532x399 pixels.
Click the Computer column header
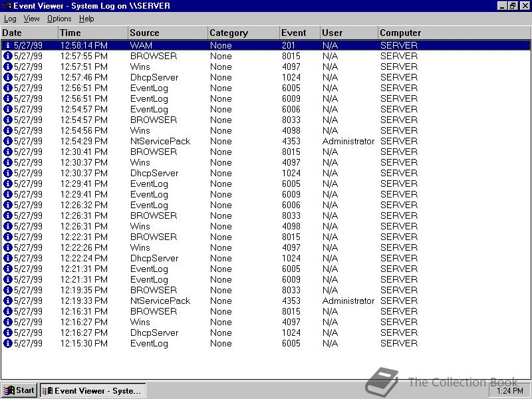pos(455,33)
